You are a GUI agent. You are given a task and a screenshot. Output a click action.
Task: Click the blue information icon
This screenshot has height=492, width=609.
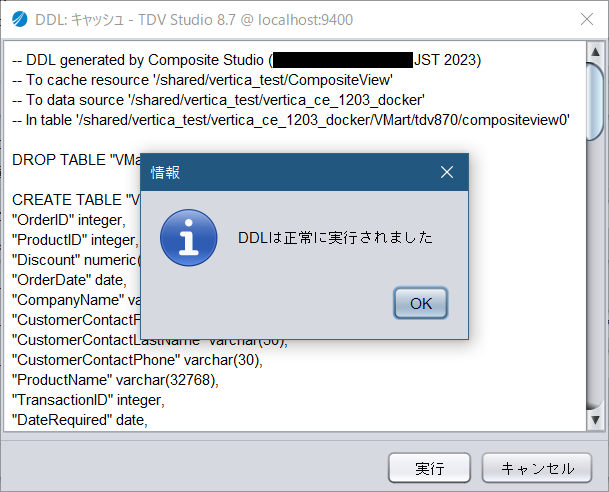coord(189,238)
